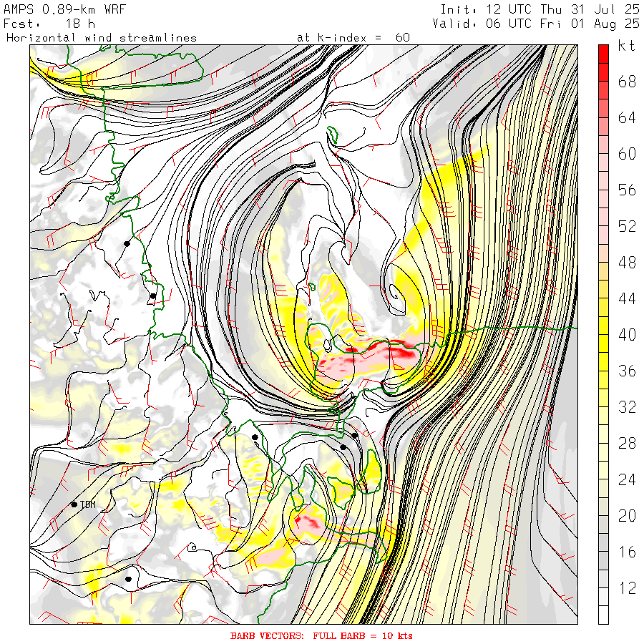Screen dimensions: 644x644
Task: Click the black station dot beside TDM
Action: 74,504
